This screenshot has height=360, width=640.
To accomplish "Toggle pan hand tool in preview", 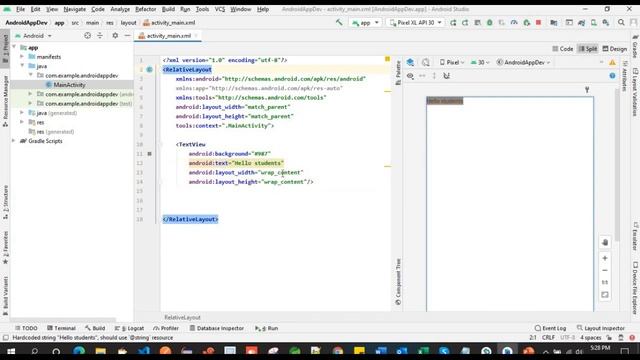I will pyautogui.click(x=605, y=242).
